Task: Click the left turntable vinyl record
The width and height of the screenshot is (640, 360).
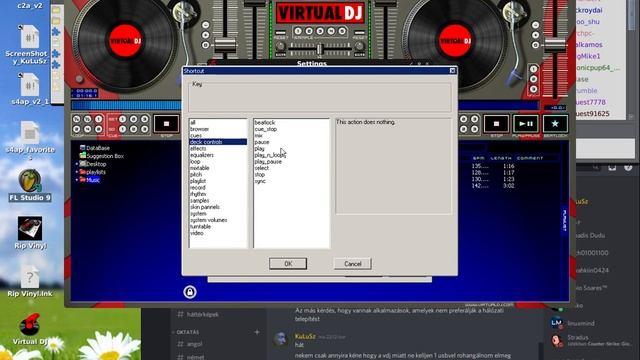Action: (124, 41)
